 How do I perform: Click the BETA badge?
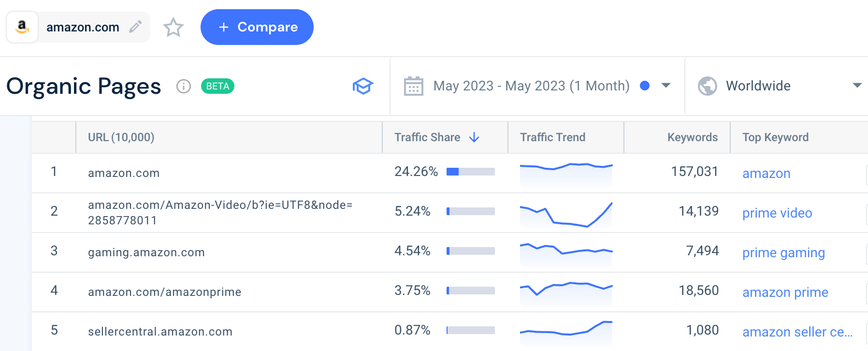click(x=217, y=86)
